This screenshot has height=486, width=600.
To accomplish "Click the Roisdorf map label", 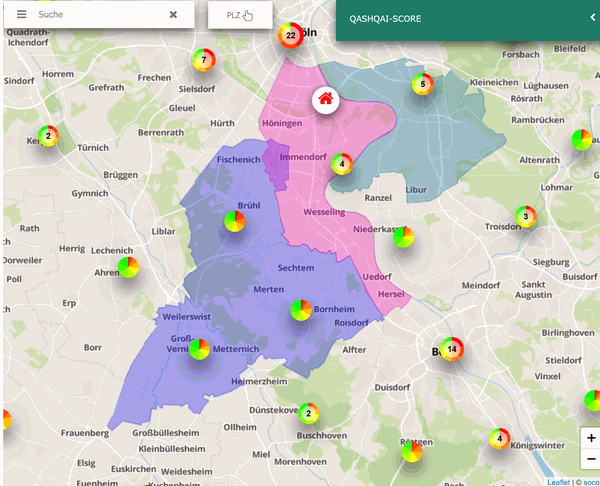I will [x=351, y=323].
